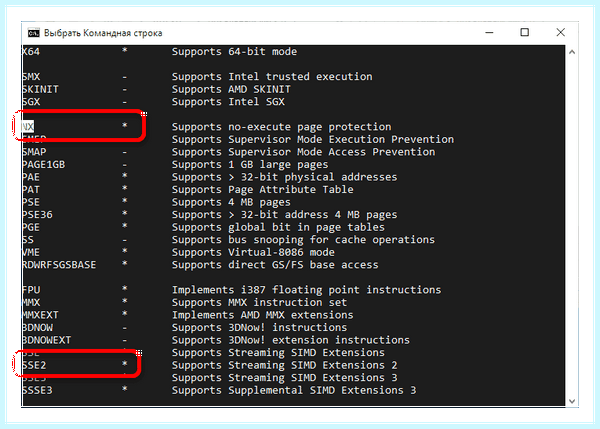Screen dimensions: 600x429
Task: Click 'Supports Streaming SIMD Extensions 2' text
Action: click(x=284, y=365)
